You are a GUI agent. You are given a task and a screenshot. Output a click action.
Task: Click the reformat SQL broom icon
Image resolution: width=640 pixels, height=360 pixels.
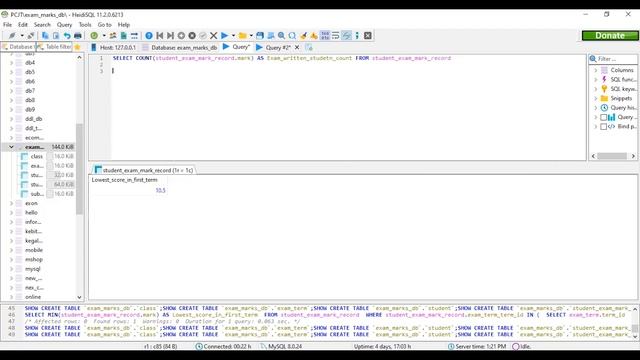coord(303,36)
